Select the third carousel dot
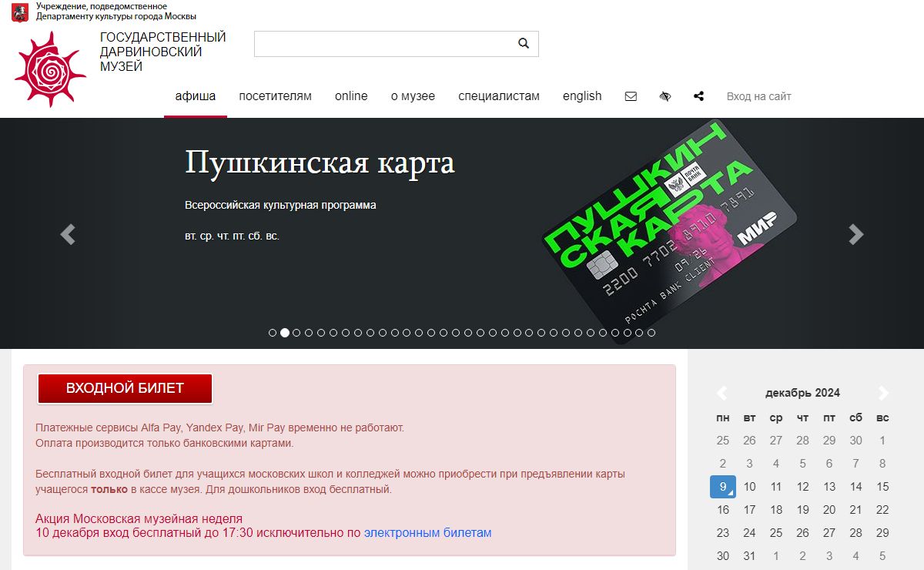The width and height of the screenshot is (924, 570). coord(297,333)
